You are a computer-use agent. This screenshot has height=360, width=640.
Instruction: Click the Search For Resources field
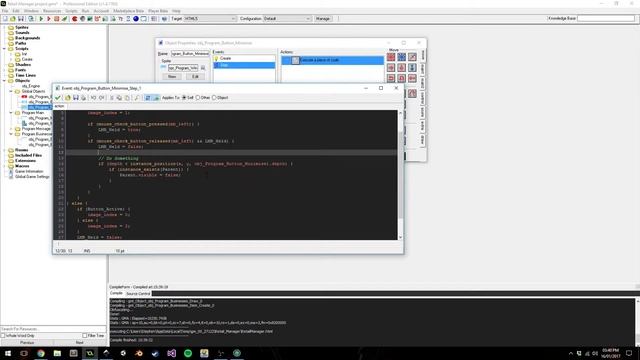[x=53, y=329]
